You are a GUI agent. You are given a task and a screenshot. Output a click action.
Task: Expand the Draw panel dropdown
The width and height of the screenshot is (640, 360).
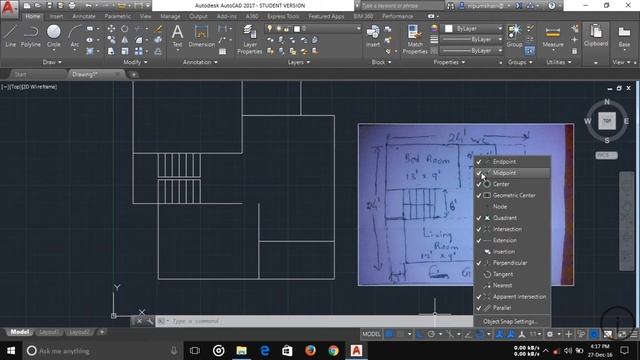52,62
